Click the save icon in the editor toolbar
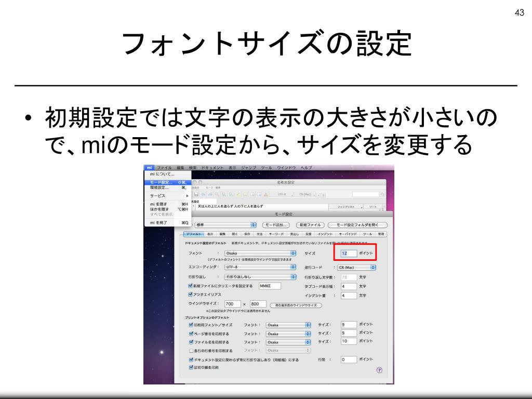This screenshot has height=399, width=532. pos(196,194)
